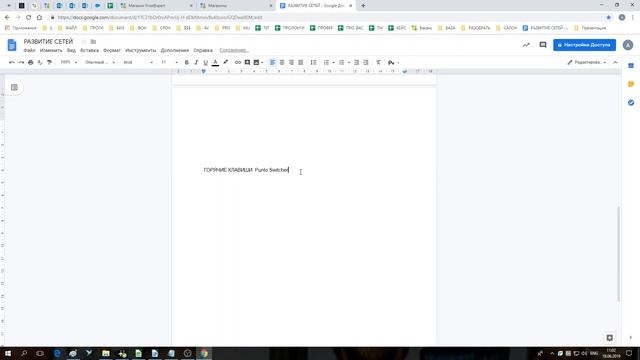Open input tools dropdown
This screenshot has height=360, width=640.
pos(393,62)
